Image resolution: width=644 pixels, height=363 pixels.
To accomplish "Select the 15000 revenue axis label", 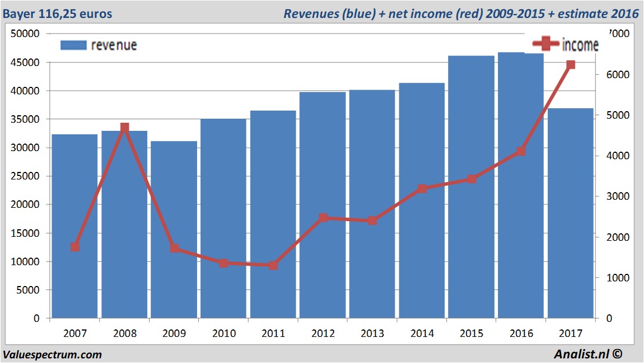I will [25, 233].
